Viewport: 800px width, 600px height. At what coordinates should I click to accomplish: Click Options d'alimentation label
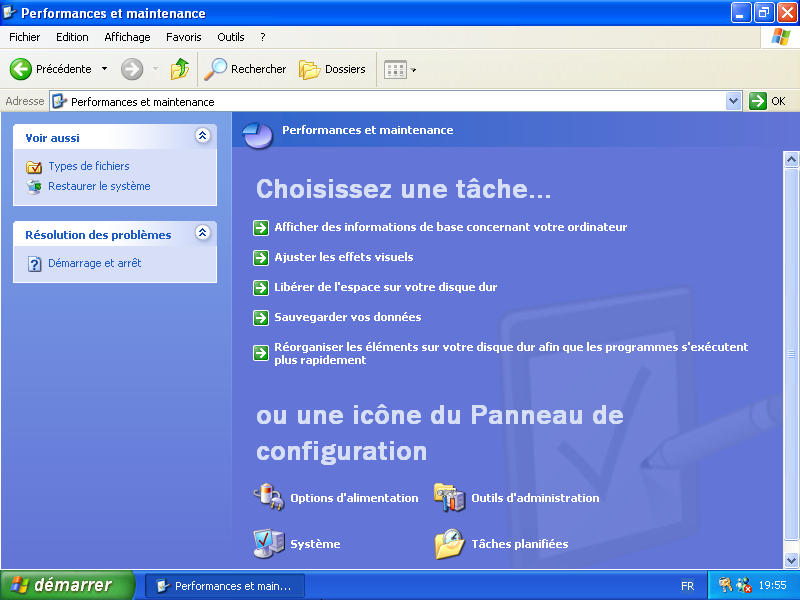354,498
